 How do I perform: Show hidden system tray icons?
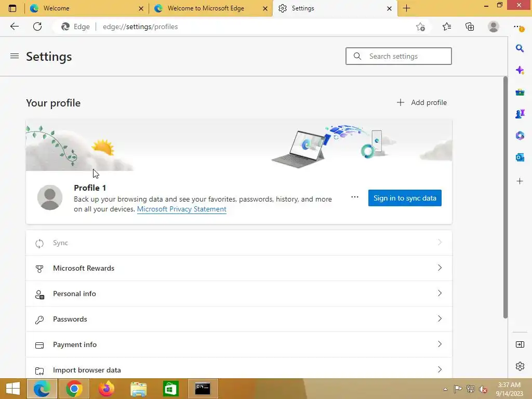tap(445, 389)
